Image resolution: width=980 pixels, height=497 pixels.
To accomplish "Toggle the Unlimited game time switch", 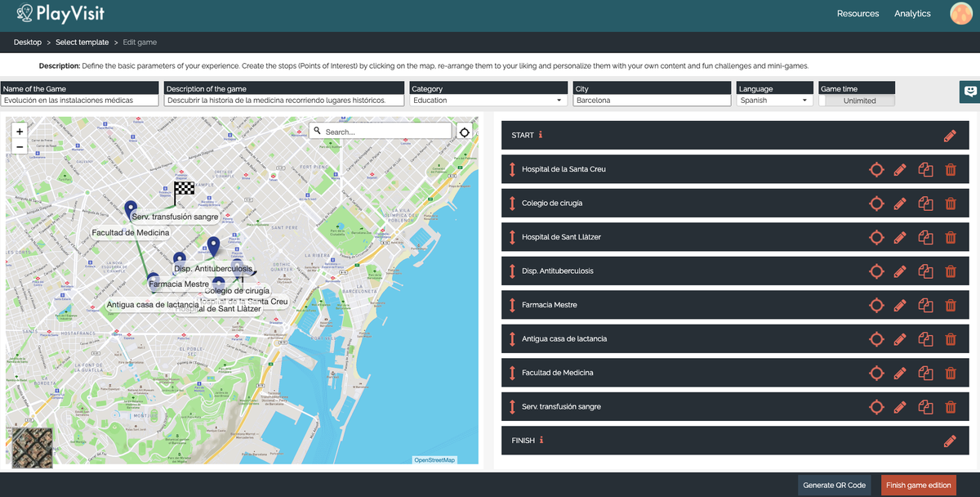I will pyautogui.click(x=857, y=101).
